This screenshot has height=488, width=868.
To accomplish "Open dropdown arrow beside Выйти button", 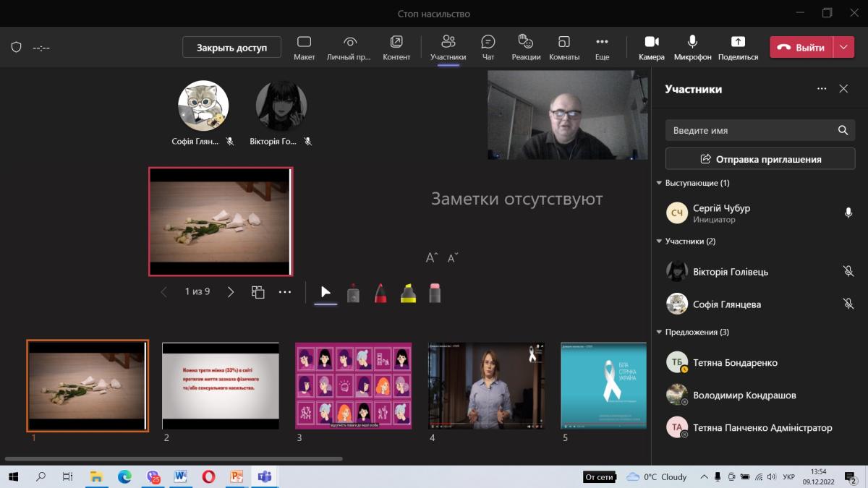I will pyautogui.click(x=843, y=48).
